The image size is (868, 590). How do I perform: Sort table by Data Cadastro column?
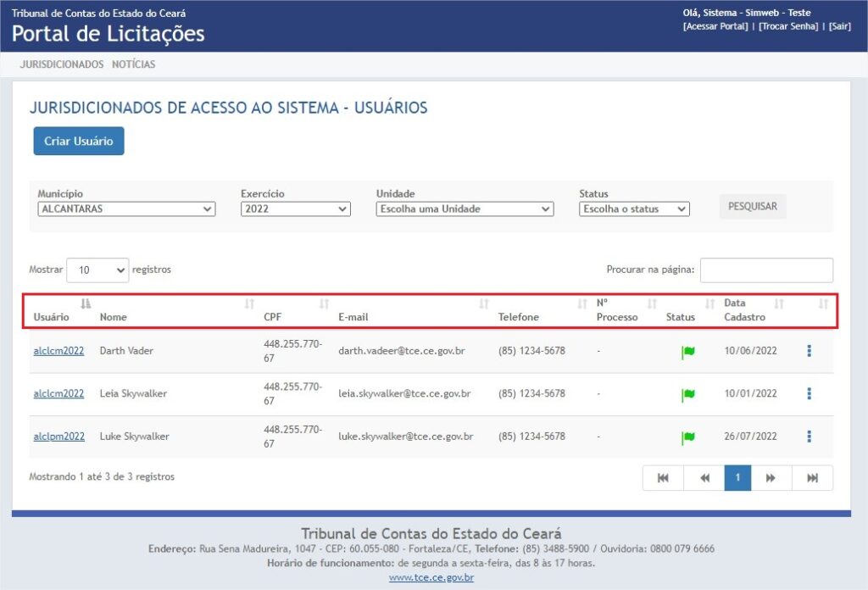coord(745,310)
